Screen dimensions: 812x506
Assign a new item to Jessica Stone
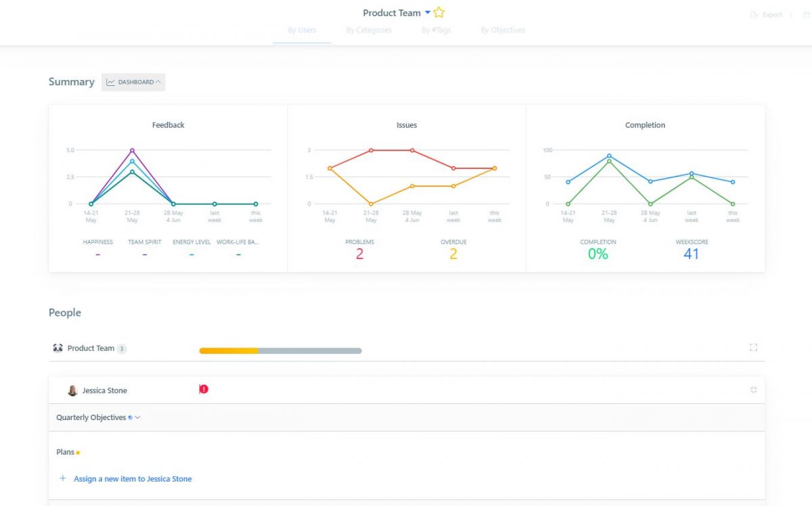pos(132,478)
